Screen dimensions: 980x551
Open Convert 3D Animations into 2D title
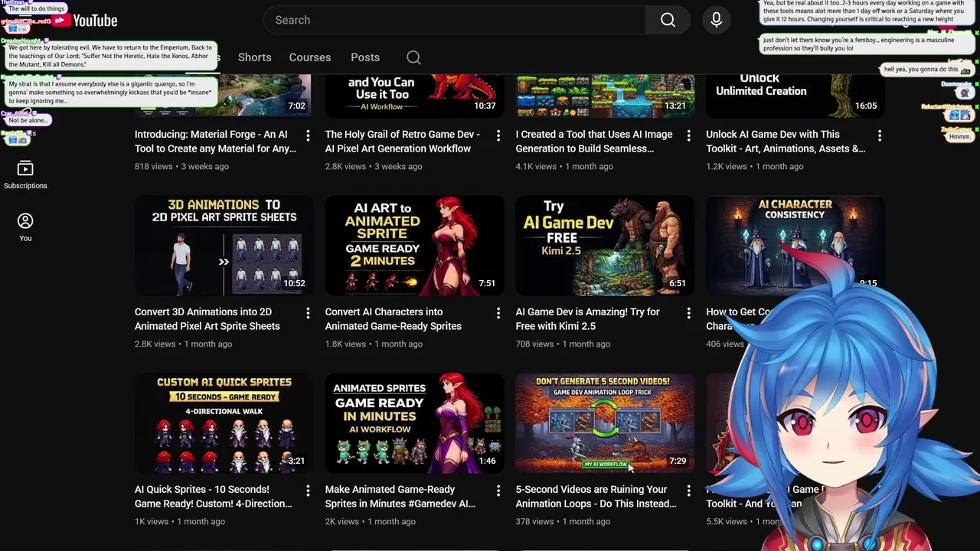coord(207,319)
